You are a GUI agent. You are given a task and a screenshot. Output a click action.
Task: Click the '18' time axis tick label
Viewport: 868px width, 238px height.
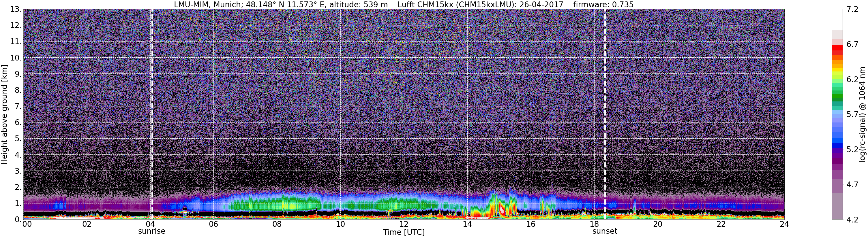point(594,224)
